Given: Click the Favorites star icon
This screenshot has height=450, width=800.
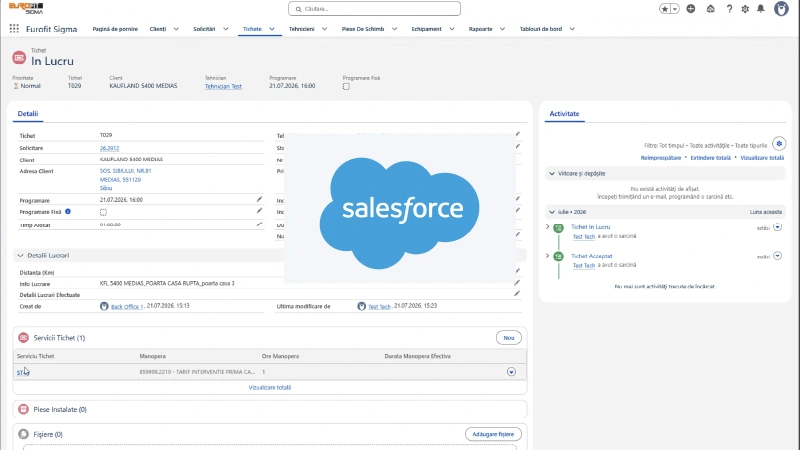Looking at the screenshot, I should click(665, 9).
